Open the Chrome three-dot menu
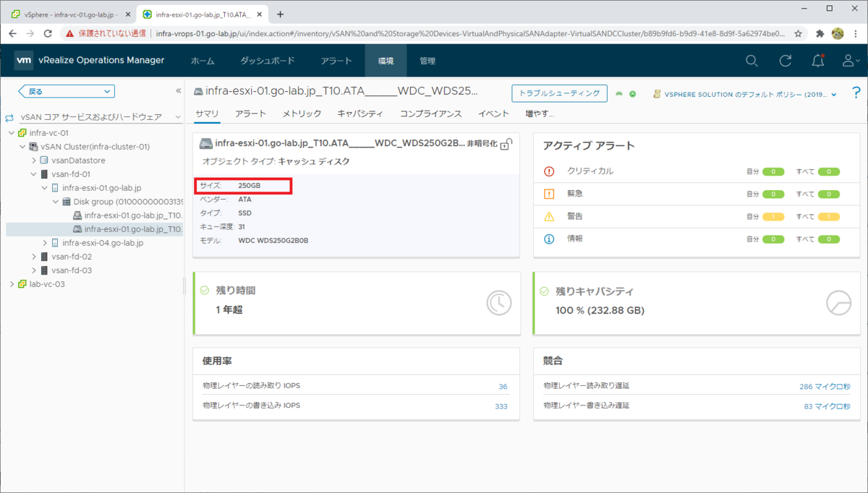Screen dimensions: 868x493 pos(856,33)
